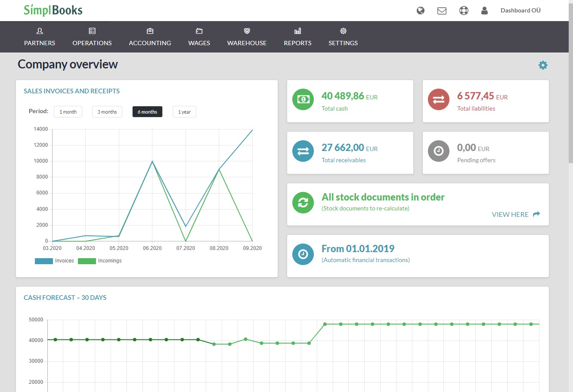Screen dimensions: 573x392
Task: Click the Partners person icon
Action: click(x=40, y=31)
